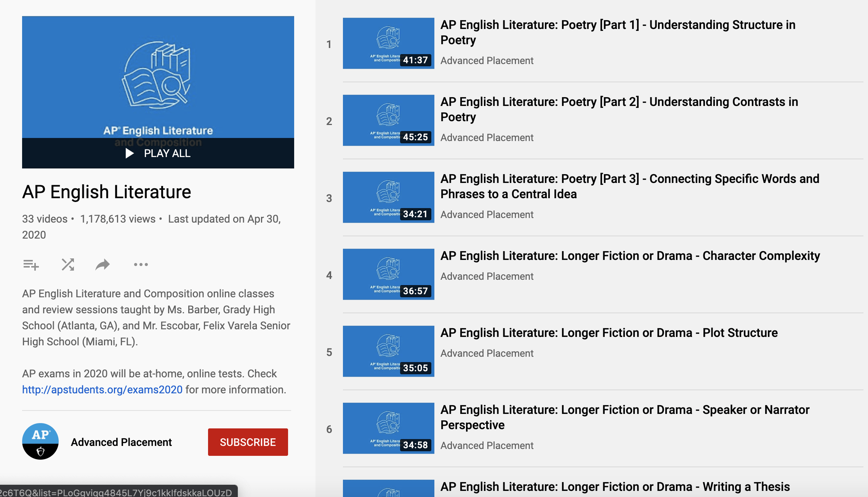This screenshot has width=868, height=497.
Task: Click the Share playlist icon
Action: 102,264
